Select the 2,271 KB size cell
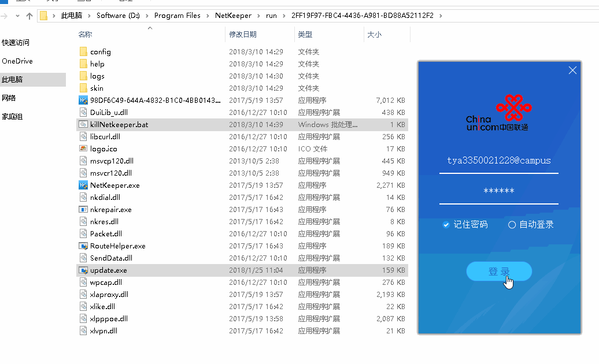The width and height of the screenshot is (599, 364). coord(390,185)
